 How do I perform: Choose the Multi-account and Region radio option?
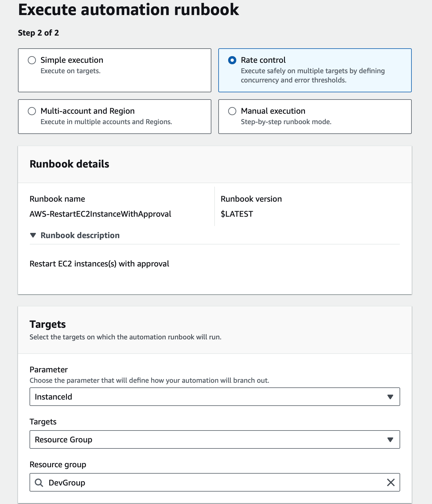32,111
